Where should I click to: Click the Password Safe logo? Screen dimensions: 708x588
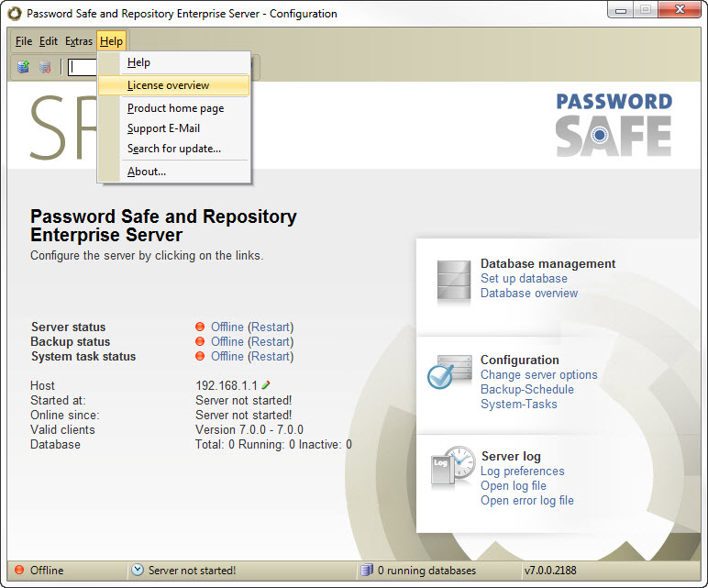tap(614, 125)
